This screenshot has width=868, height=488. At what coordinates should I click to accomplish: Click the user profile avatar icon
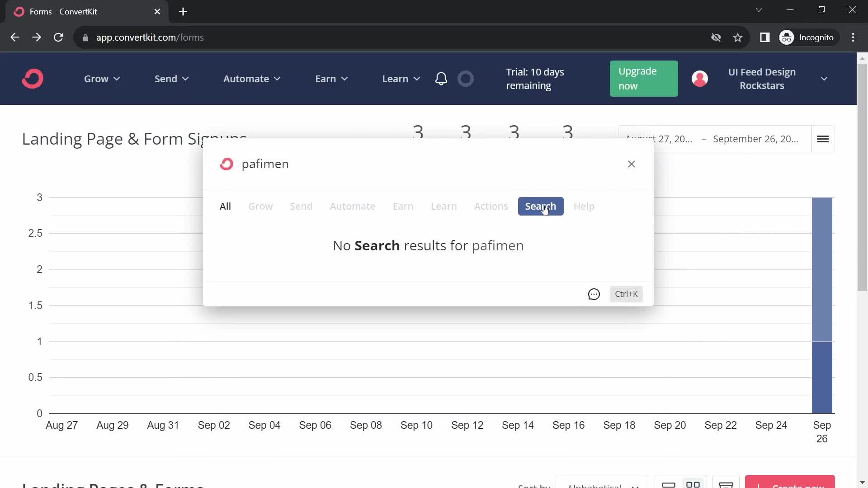pos(699,78)
